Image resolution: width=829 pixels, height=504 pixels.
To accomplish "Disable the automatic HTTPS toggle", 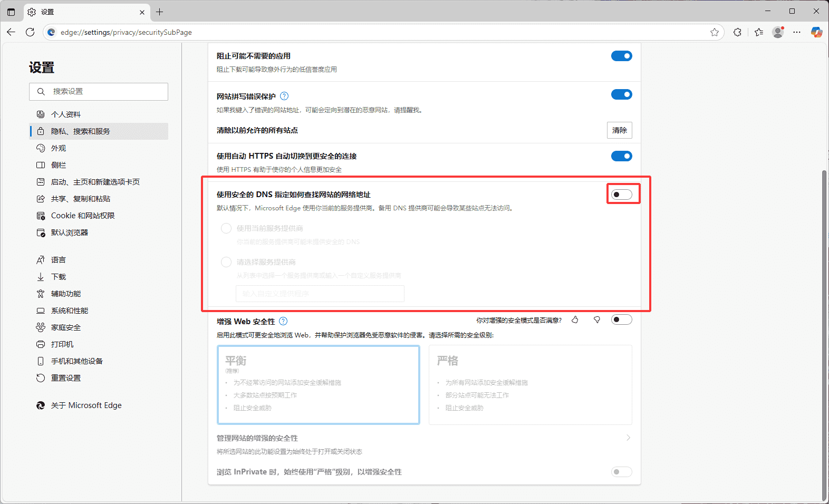I will pos(621,156).
